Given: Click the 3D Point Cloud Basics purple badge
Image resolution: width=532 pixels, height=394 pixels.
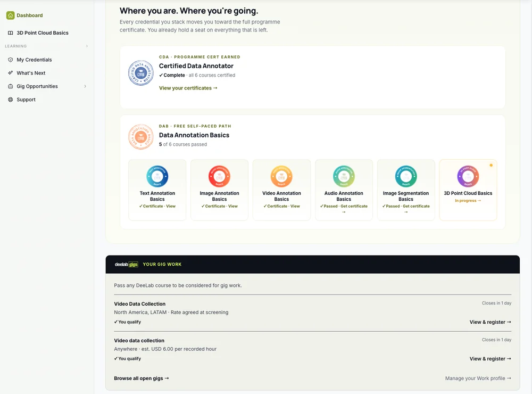Looking at the screenshot, I should pyautogui.click(x=468, y=176).
